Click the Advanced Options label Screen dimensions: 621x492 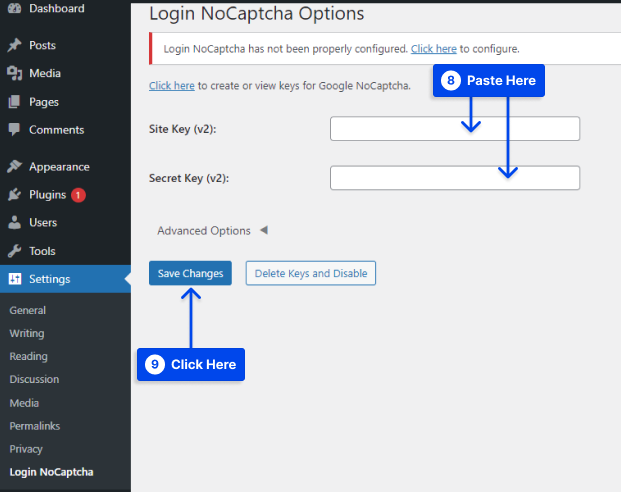click(x=204, y=231)
